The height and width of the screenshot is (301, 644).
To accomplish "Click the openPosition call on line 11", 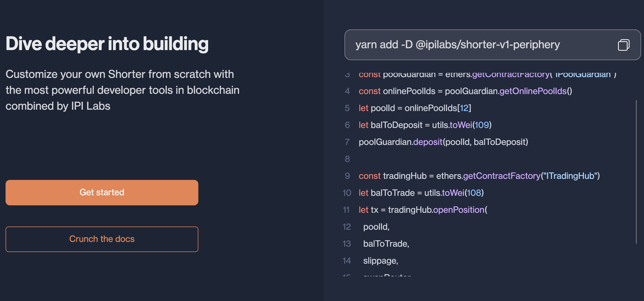I will [460, 210].
